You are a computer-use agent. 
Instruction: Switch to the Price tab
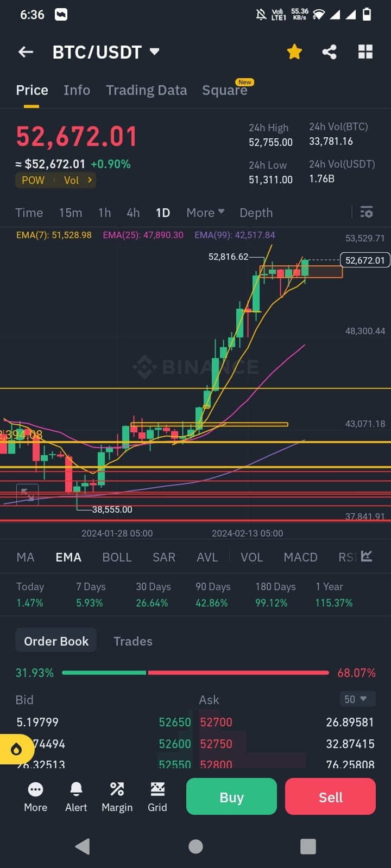point(32,90)
